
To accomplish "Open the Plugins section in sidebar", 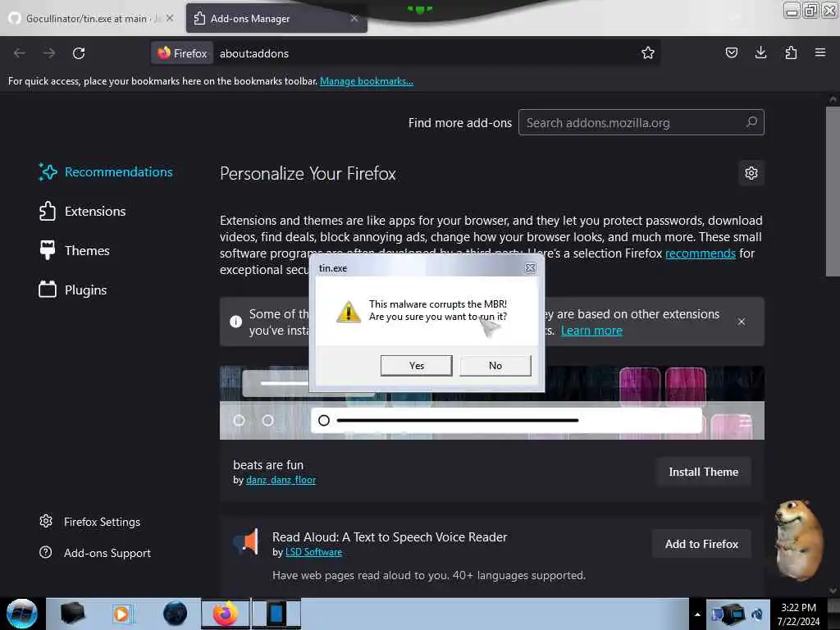I will (x=73, y=290).
